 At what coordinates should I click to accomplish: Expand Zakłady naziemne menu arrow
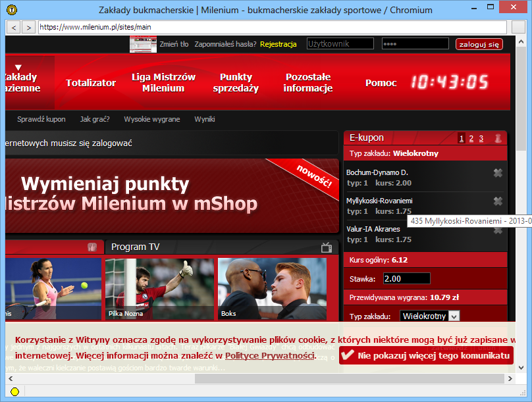click(x=18, y=67)
